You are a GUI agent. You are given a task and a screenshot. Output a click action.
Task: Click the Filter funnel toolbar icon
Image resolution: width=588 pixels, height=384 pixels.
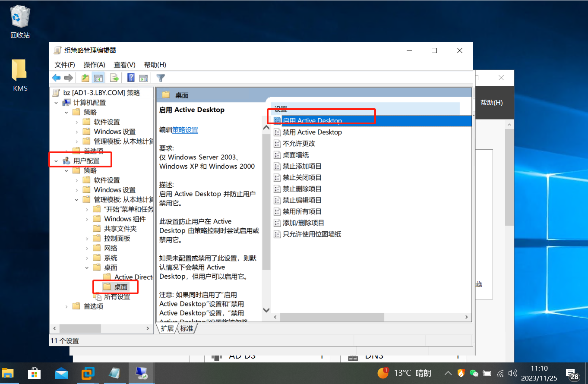[161, 78]
